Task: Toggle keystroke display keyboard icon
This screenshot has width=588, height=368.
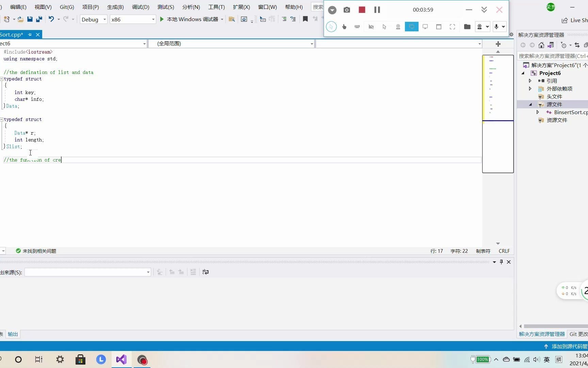Action: click(x=357, y=27)
